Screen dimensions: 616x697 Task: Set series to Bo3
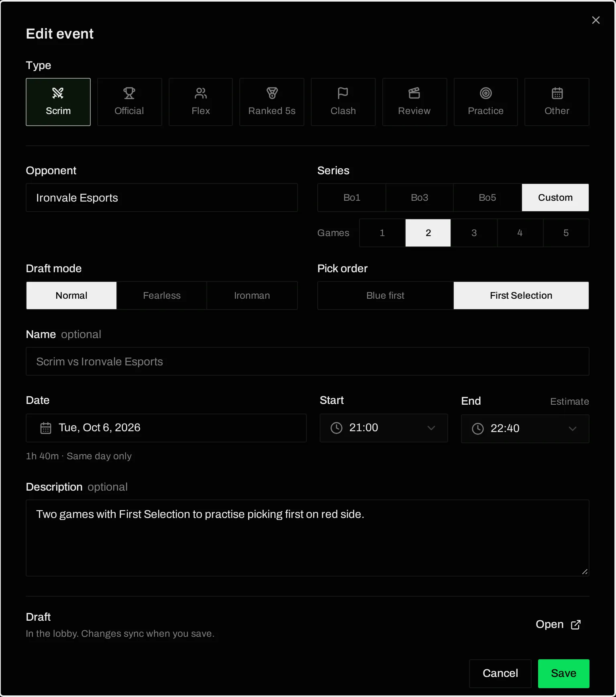(420, 198)
